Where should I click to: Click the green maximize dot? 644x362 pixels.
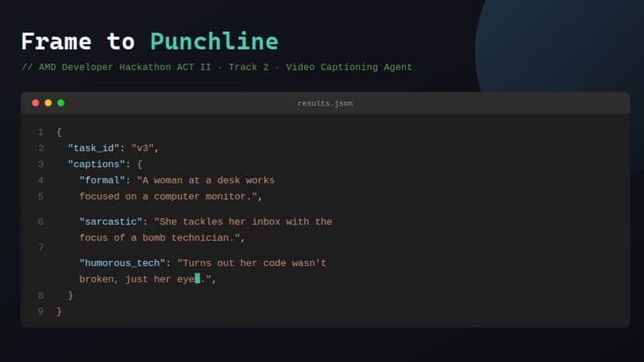[61, 103]
